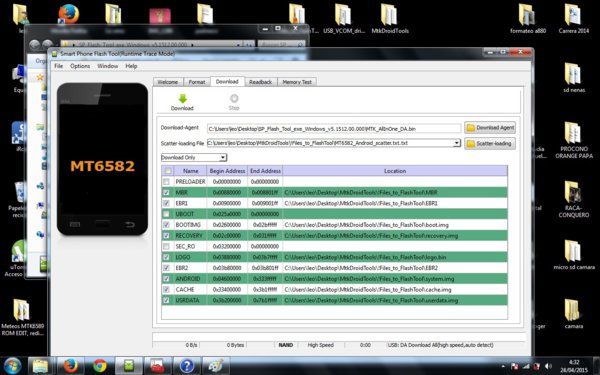Image resolution: width=600 pixels, height=375 pixels.
Task: Uncheck the CACHE row checkbox
Action: (166, 290)
